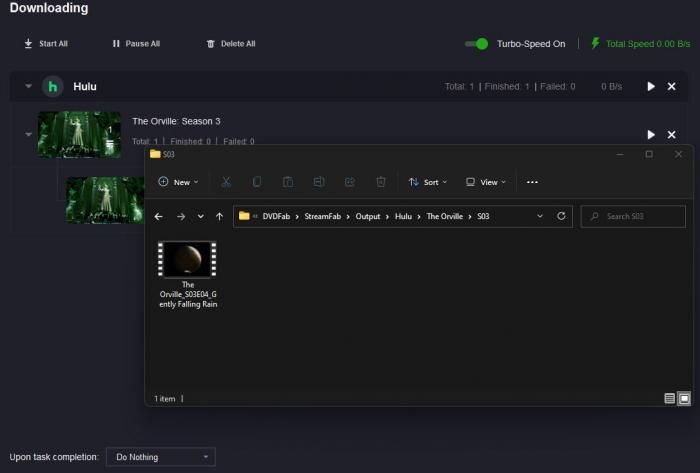Click the "The Orville: Season 3" title

pyautogui.click(x=176, y=121)
